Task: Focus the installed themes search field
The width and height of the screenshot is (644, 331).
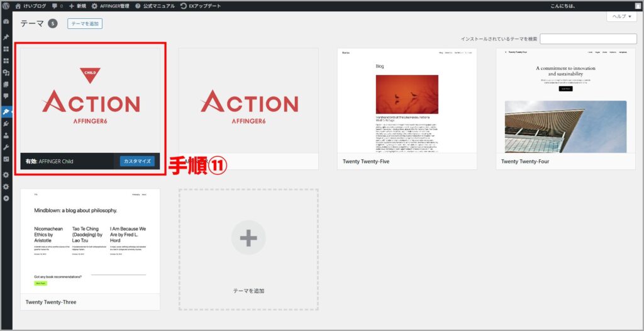Action: point(588,39)
